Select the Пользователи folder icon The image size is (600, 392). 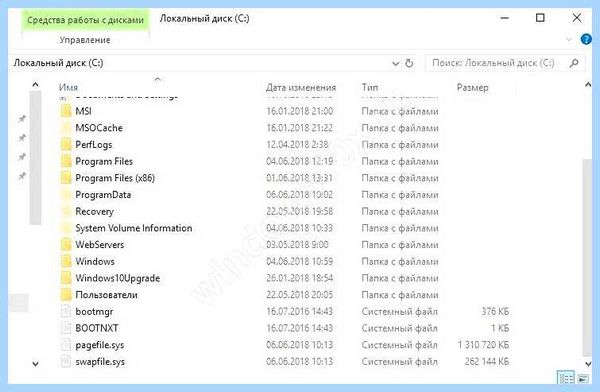(66, 295)
